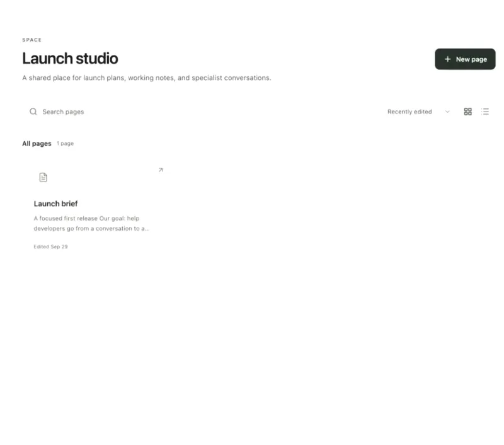Click the Launch studio title

point(70,58)
